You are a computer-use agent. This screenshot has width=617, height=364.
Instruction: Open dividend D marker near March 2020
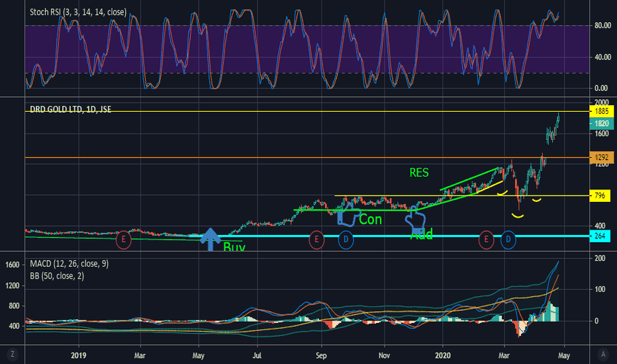pos(508,240)
